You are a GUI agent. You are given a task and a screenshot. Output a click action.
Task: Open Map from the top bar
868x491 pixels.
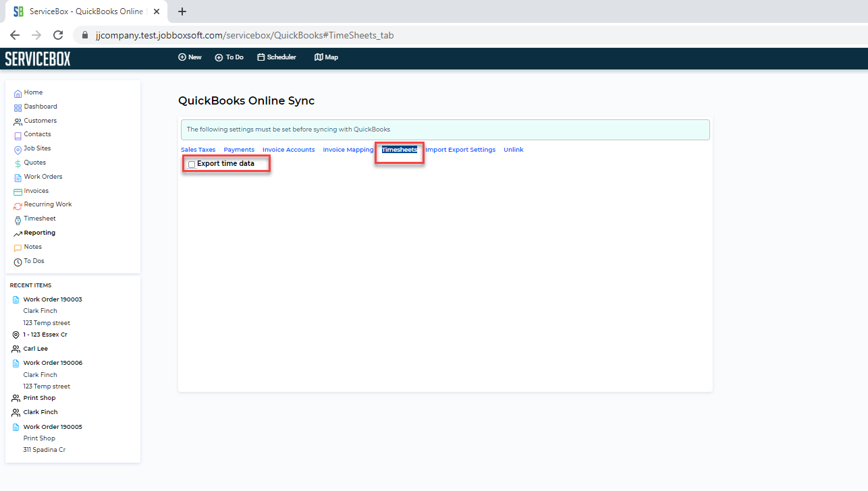[x=327, y=57]
